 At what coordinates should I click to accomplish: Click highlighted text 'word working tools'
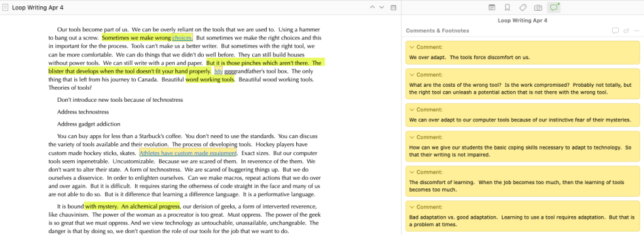click(210, 80)
